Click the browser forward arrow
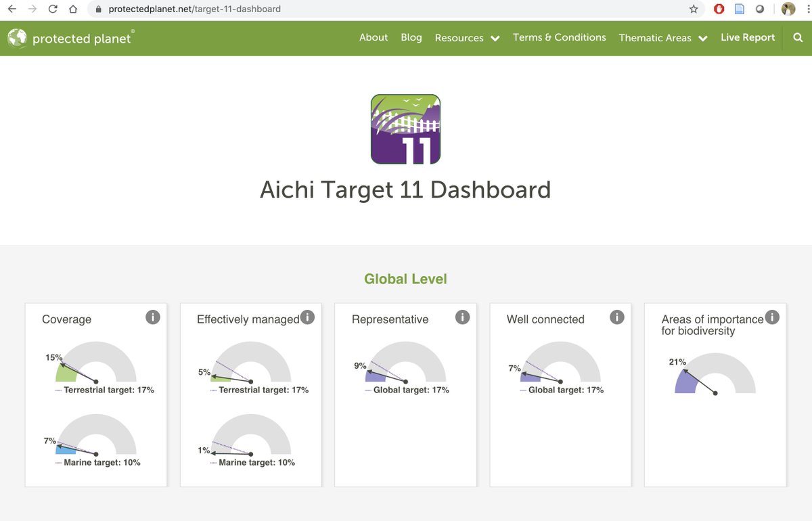This screenshot has width=812, height=521. point(32,9)
